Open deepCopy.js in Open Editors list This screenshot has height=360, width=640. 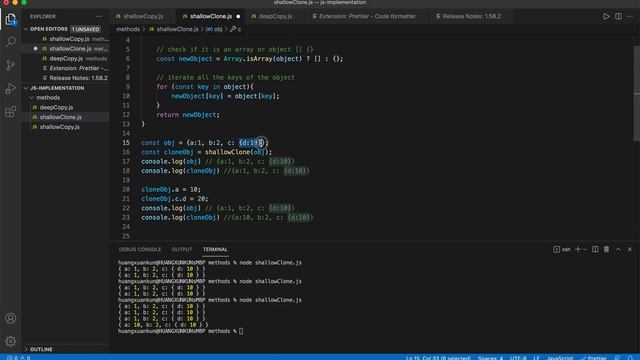[x=65, y=58]
